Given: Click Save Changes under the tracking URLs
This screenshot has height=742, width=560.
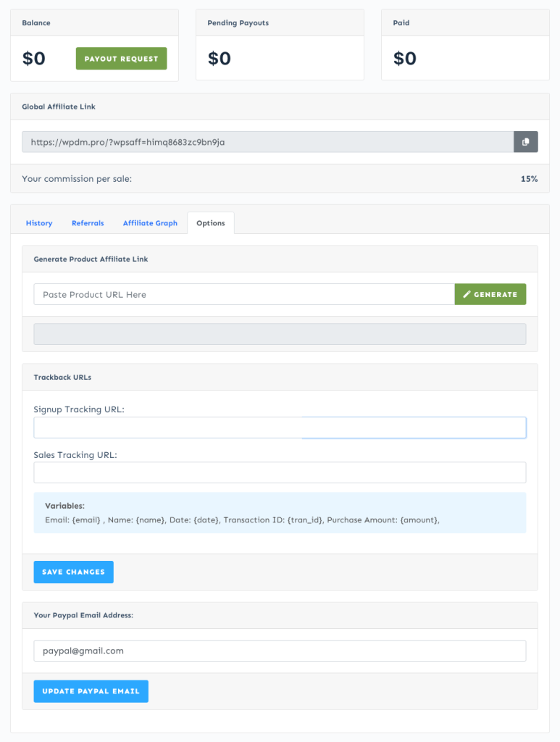Looking at the screenshot, I should click(x=73, y=572).
